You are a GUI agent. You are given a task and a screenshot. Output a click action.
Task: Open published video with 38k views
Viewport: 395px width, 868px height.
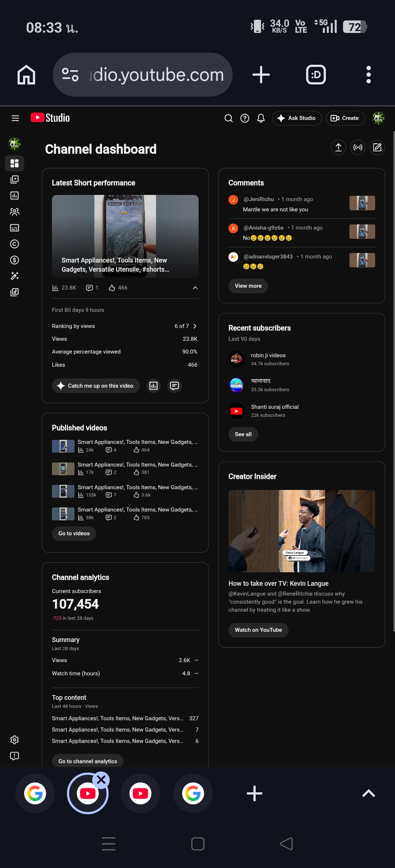[x=125, y=513]
